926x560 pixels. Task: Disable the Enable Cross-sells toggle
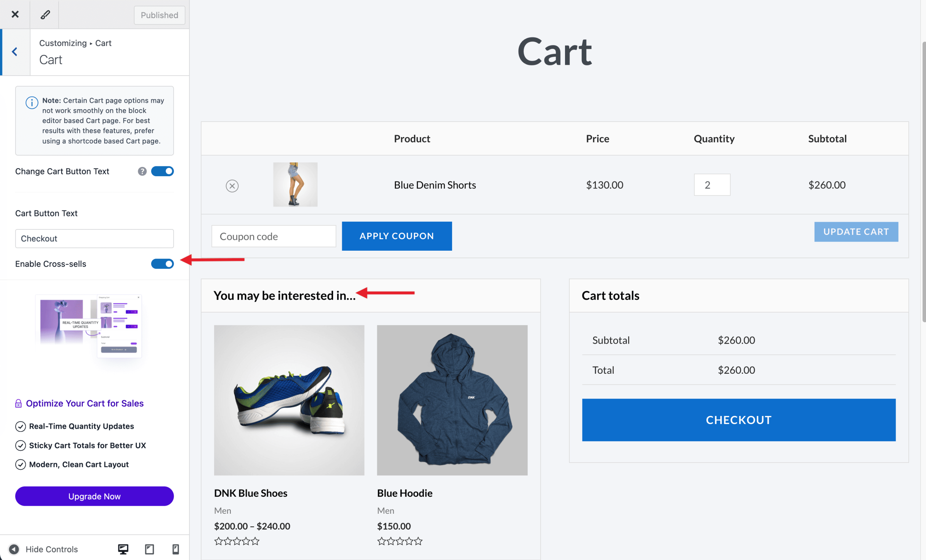pyautogui.click(x=162, y=264)
